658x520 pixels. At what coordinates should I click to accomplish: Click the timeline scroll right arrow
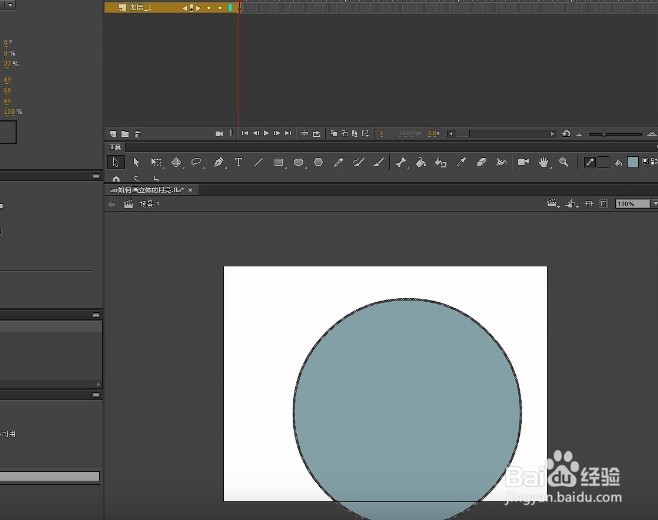(x=552, y=134)
